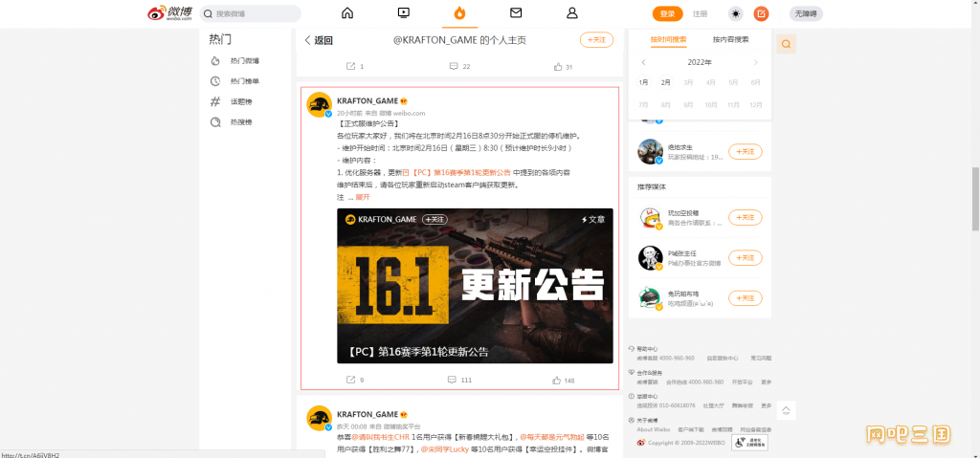Screen dimensions: 980x458
Task: Open the 16.1 更新公告 article image card
Action: click(475, 286)
